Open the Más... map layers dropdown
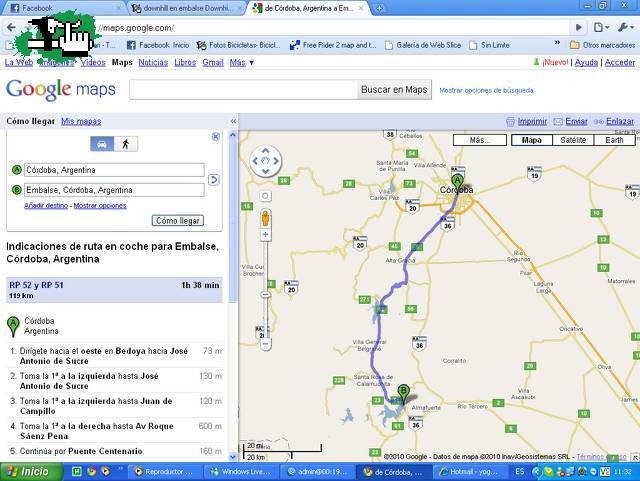This screenshot has height=481, width=640. [x=480, y=140]
